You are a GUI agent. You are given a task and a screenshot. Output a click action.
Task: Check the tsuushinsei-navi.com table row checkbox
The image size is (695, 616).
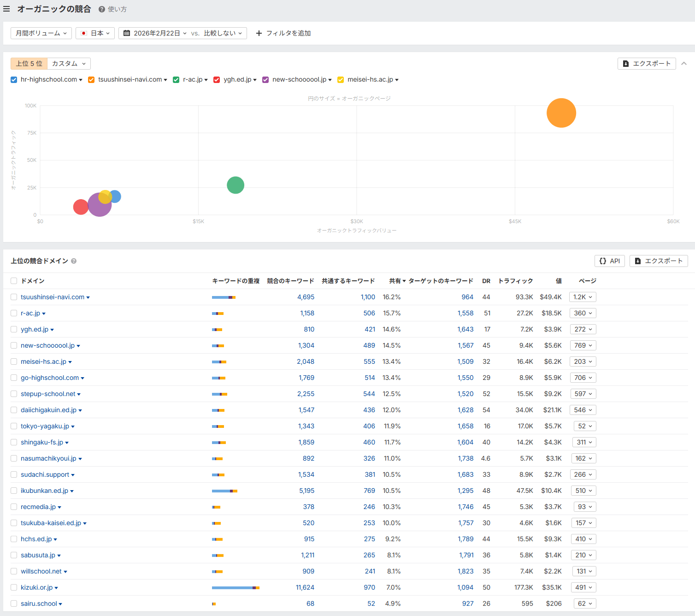(14, 297)
